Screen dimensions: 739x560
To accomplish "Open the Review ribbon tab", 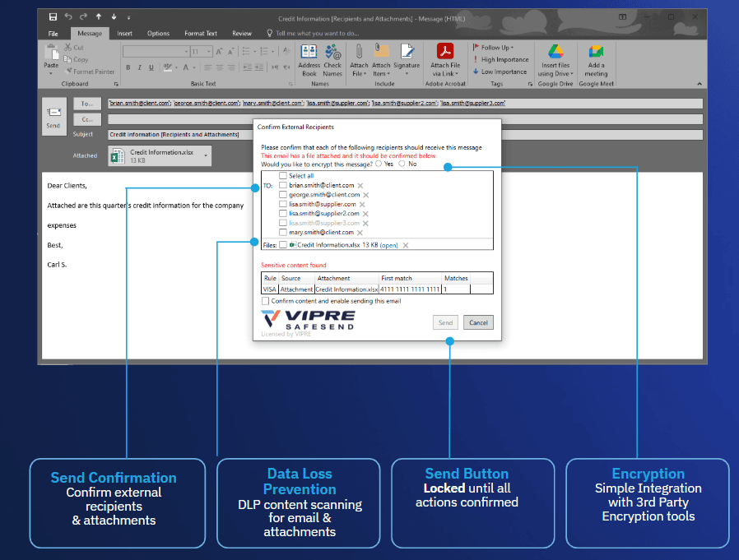I will [x=242, y=34].
